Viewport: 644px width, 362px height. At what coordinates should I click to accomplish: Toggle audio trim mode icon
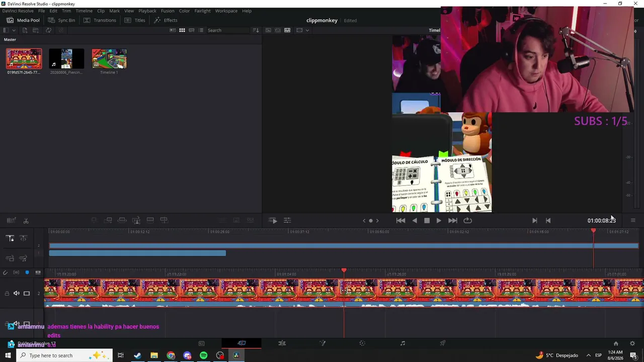coord(16,273)
